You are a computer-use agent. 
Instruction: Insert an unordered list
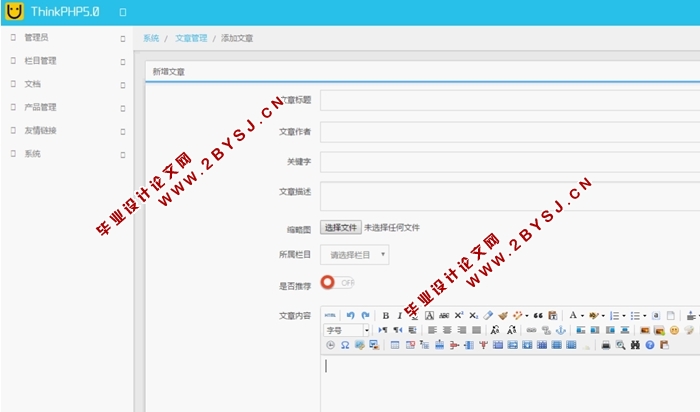[x=635, y=316]
